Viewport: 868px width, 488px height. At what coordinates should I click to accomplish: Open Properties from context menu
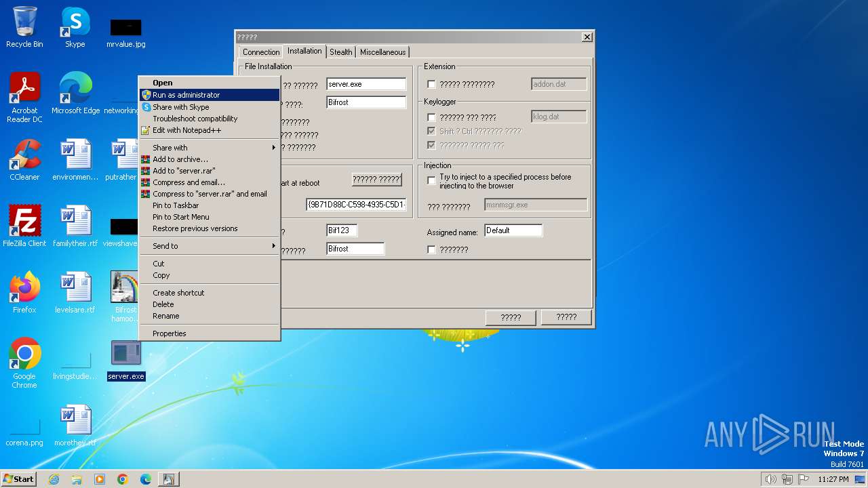coord(210,333)
